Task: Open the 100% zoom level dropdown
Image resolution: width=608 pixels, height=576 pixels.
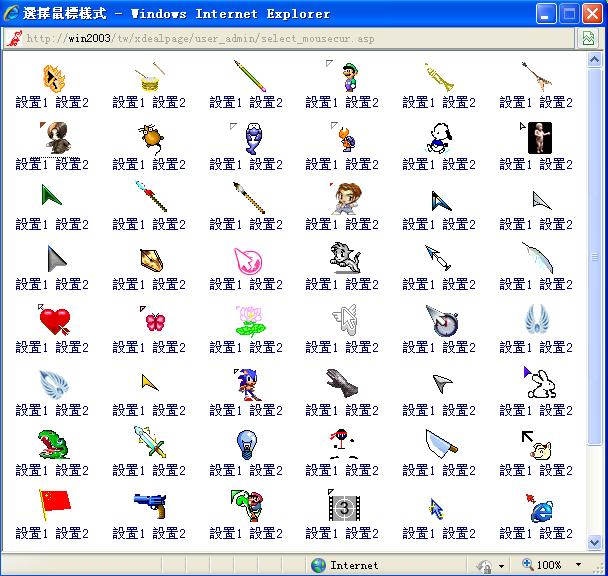Action: pos(578,565)
